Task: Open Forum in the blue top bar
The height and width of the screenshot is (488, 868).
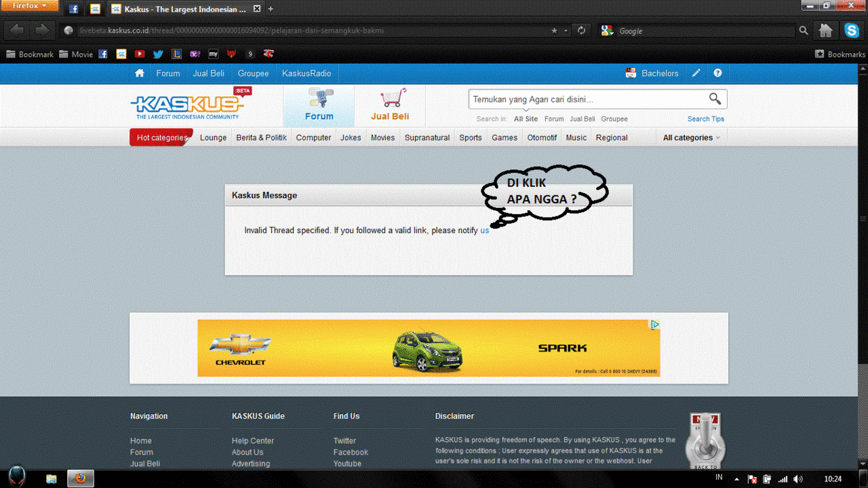Action: coord(168,73)
